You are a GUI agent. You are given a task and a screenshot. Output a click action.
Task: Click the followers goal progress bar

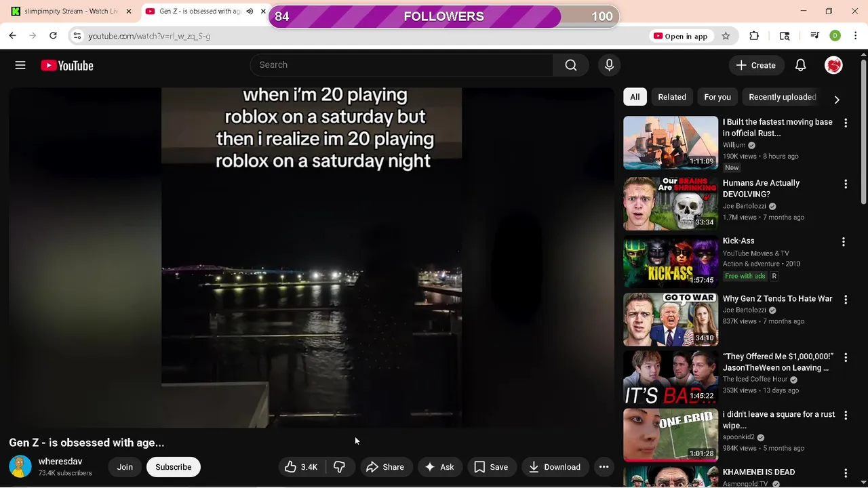[x=443, y=16]
